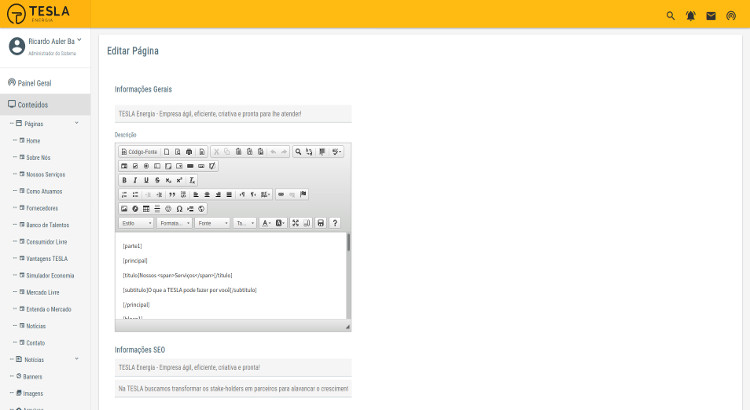Click the editor help question mark
Image resolution: width=750 pixels, height=410 pixels.
[x=335, y=223]
